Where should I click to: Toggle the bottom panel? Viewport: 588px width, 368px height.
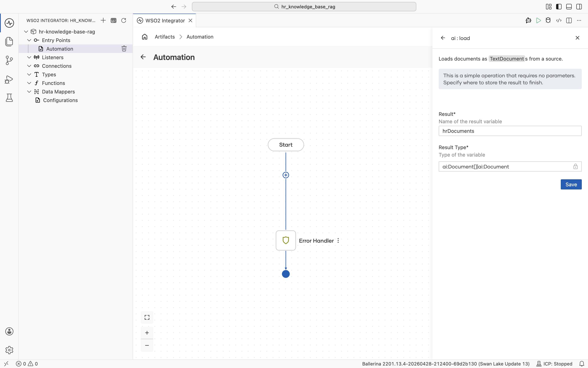569,7
